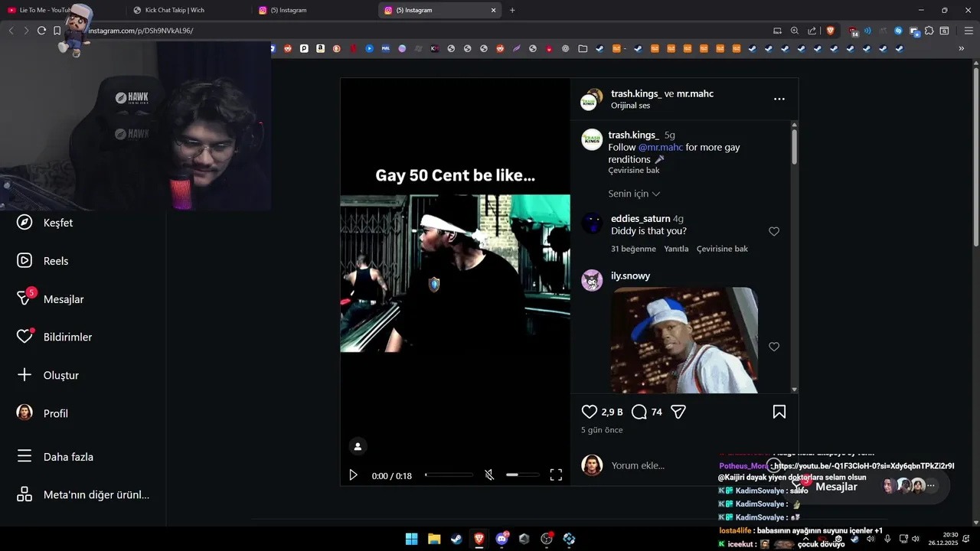This screenshot has height=551, width=980.
Task: Open Bildirimler notifications heart in sidebar
Action: coord(54,337)
